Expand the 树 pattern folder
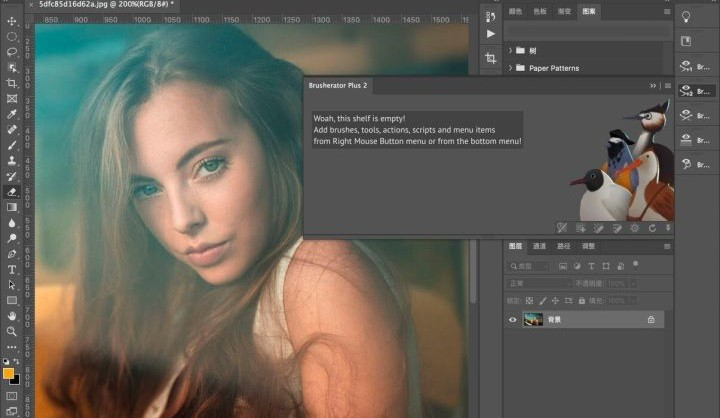 point(510,49)
